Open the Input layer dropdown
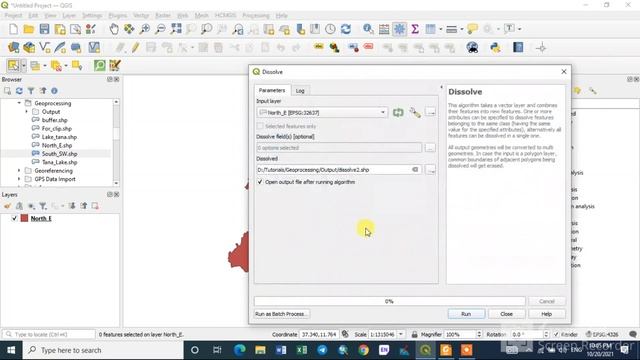Image resolution: width=640 pixels, height=360 pixels. (383, 112)
